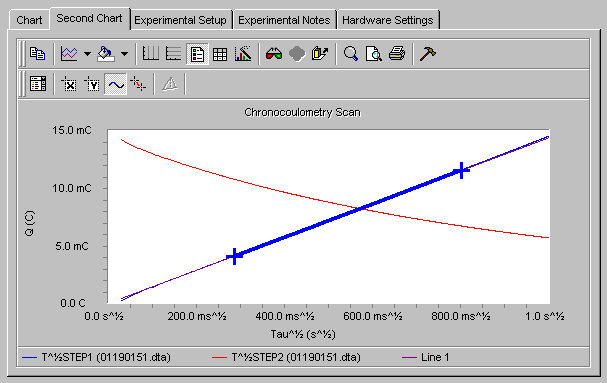Toggle the legend display button

tap(197, 53)
